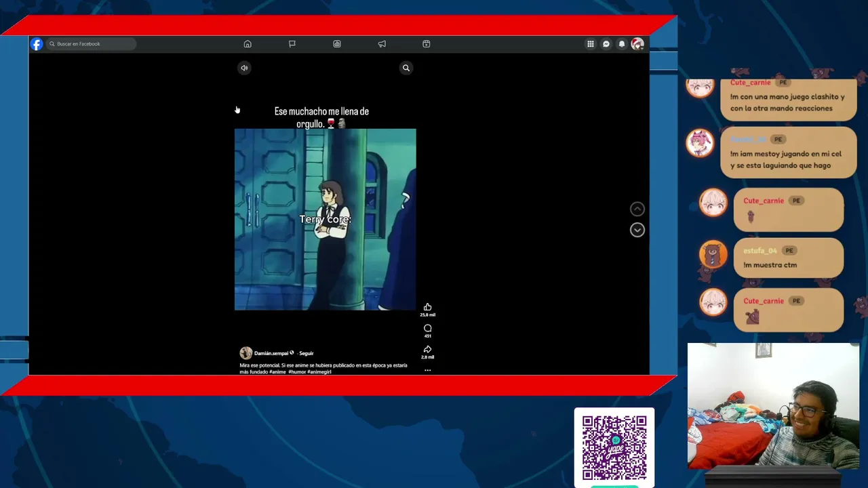Click the '451' comments count
The height and width of the screenshot is (488, 868).
pyautogui.click(x=427, y=336)
